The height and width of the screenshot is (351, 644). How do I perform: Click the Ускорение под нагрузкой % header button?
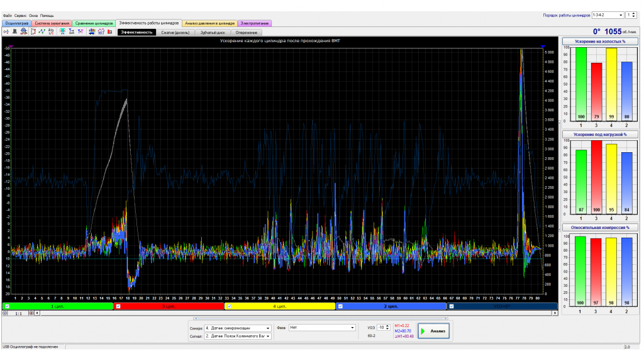tap(600, 135)
